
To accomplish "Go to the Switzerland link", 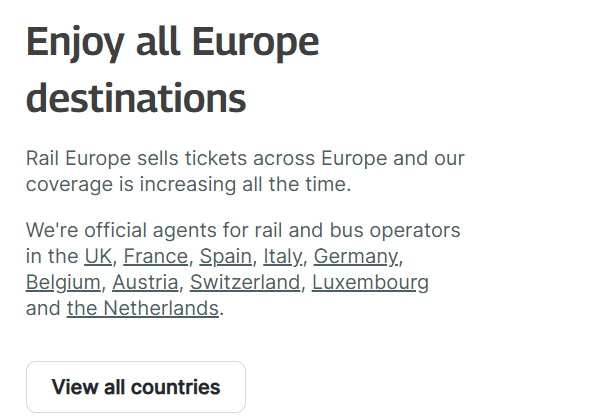I will coord(245,282).
